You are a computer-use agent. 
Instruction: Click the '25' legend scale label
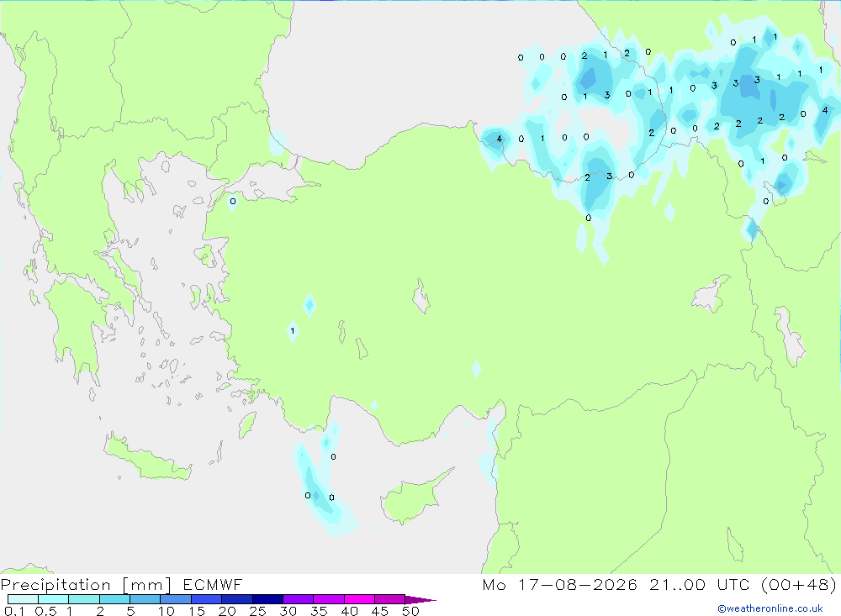257,611
